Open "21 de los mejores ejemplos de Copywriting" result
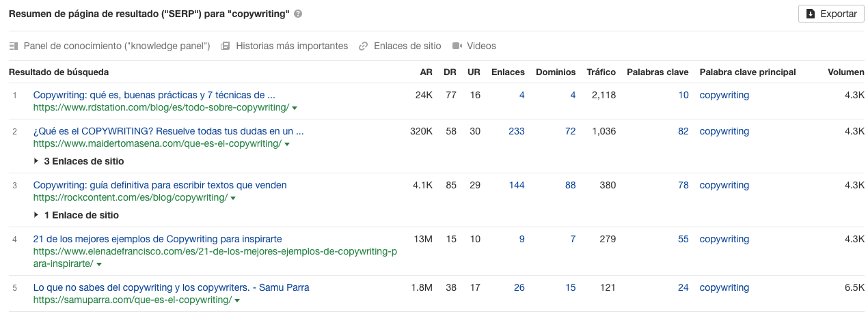 click(157, 240)
